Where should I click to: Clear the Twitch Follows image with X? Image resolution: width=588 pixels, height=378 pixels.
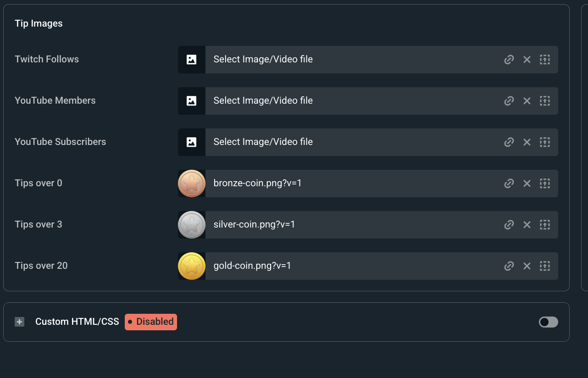point(527,60)
